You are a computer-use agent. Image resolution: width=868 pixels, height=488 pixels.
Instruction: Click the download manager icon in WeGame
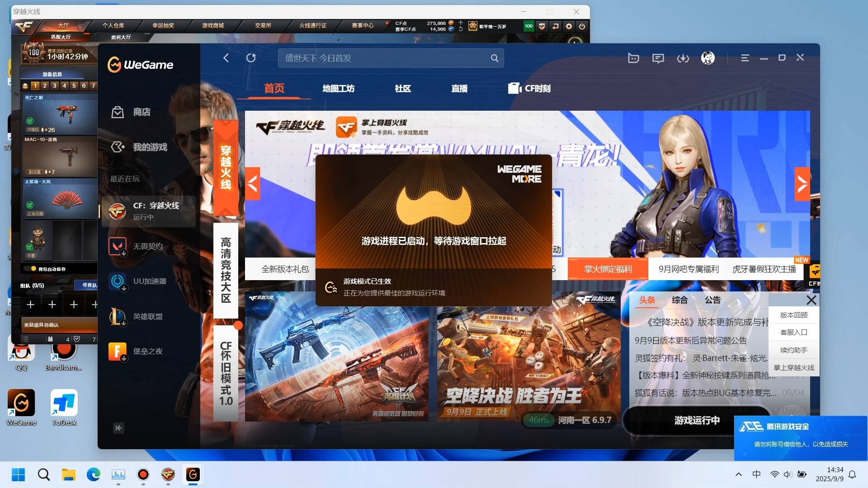tap(683, 58)
